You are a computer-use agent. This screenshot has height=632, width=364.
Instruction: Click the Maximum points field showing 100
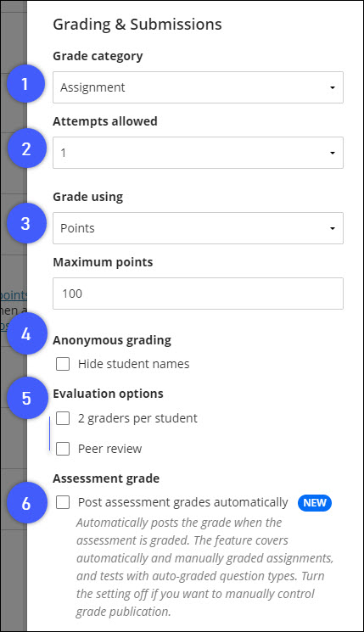click(198, 294)
